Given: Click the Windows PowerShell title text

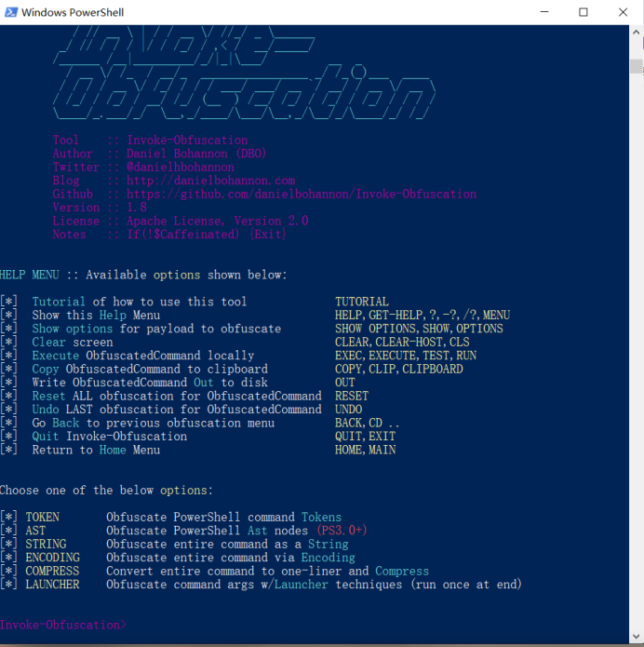Looking at the screenshot, I should coord(73,12).
